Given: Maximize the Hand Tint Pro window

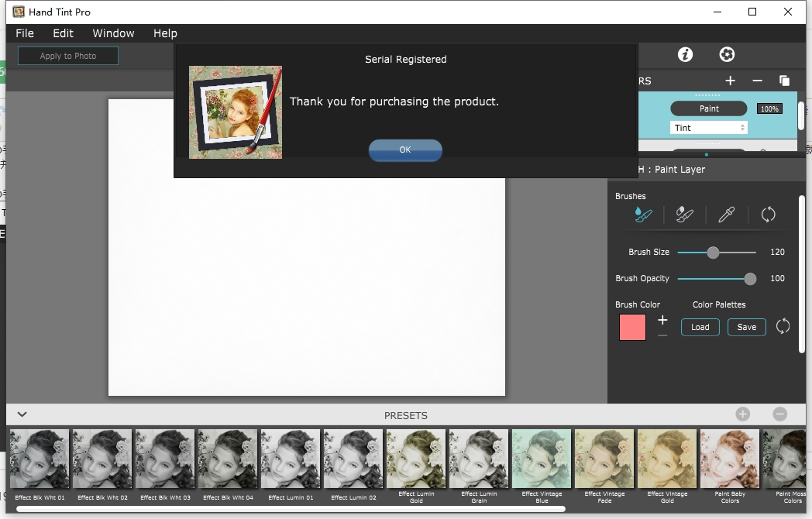Looking at the screenshot, I should [752, 12].
